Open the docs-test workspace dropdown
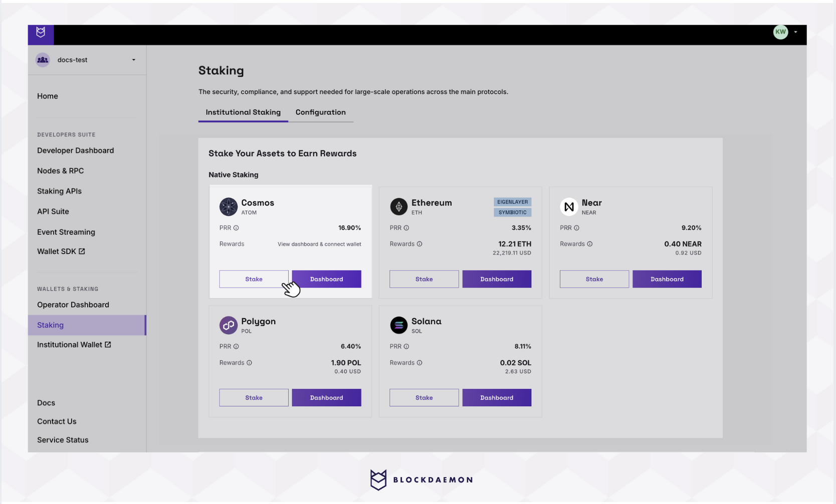This screenshot has width=836, height=504. [87, 60]
